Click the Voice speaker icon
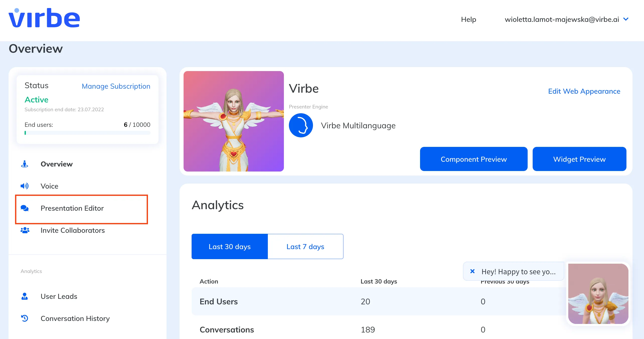This screenshot has width=644, height=339. (x=25, y=186)
